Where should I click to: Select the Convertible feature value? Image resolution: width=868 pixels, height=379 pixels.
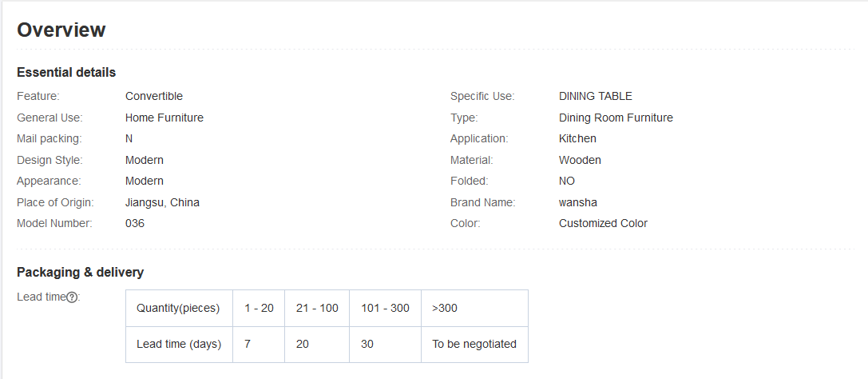[154, 97]
